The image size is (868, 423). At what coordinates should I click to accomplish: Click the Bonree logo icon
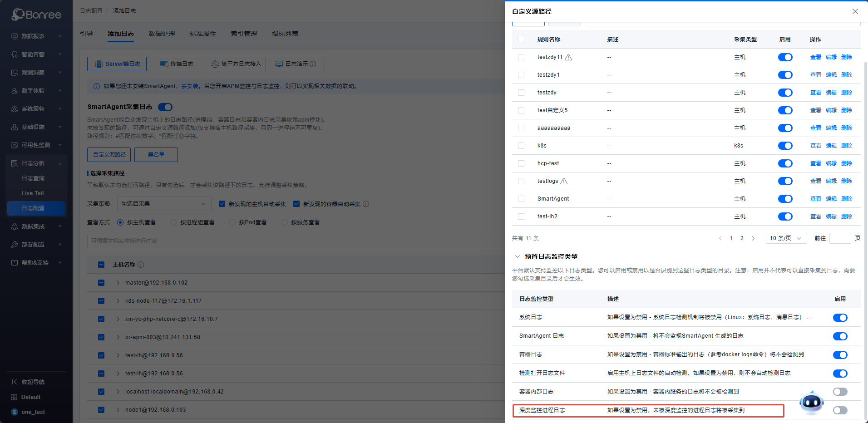18,15
